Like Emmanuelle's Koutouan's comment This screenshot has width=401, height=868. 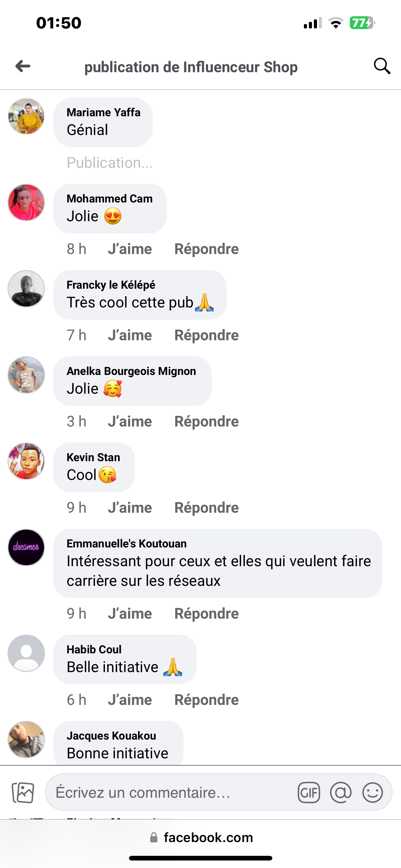coord(130,614)
